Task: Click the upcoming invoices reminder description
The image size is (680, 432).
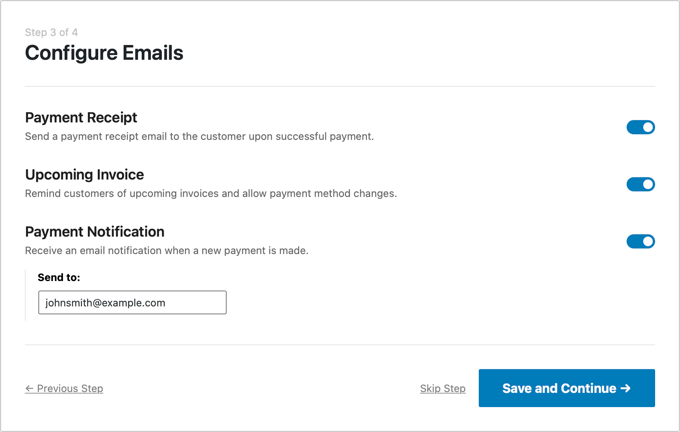Action: (x=211, y=193)
